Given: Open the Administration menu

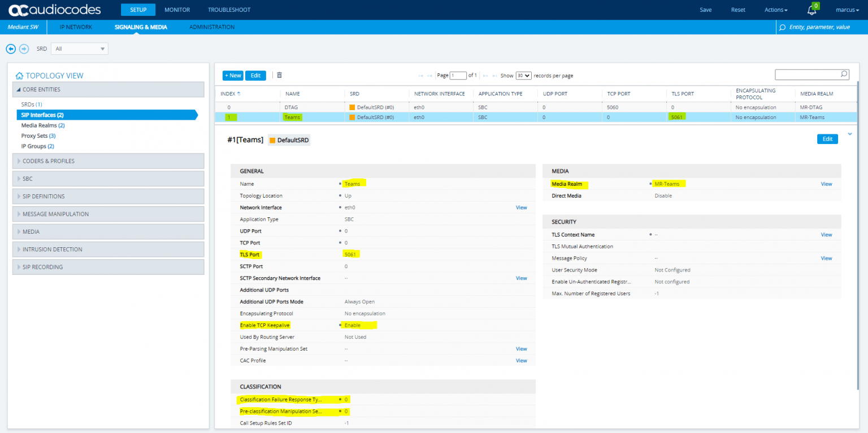Looking at the screenshot, I should coord(212,27).
